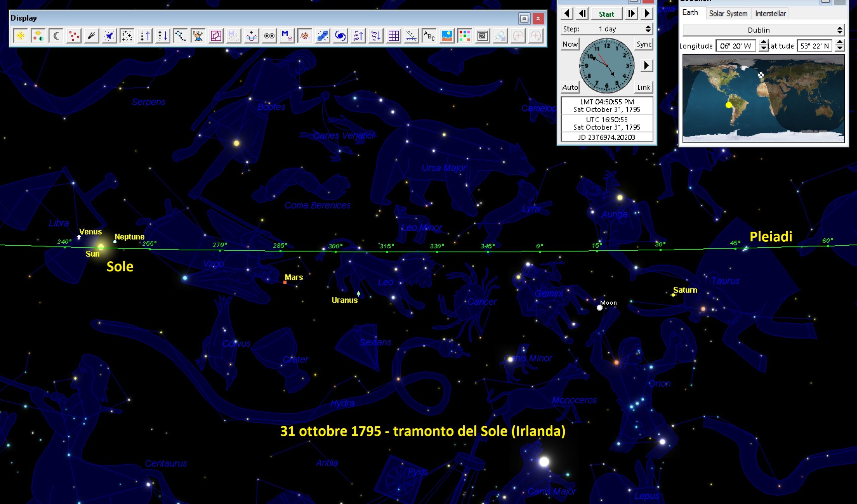The width and height of the screenshot is (857, 504).
Task: Toggle constellation boundaries icon
Action: coord(216,36)
